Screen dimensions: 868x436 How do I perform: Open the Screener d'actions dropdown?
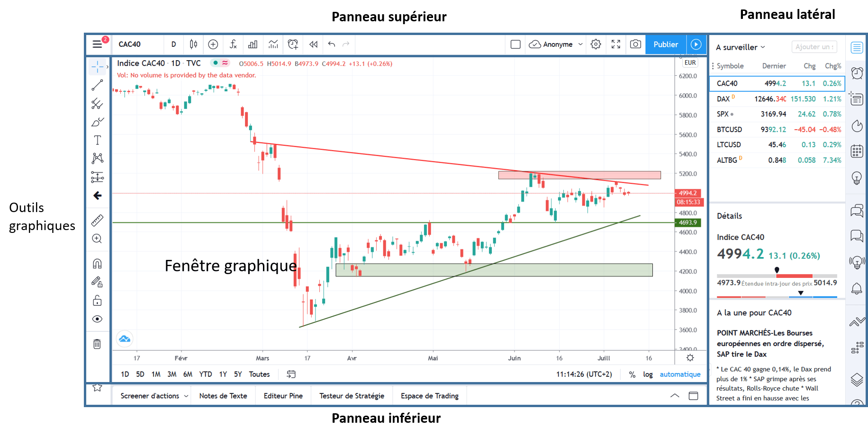click(x=151, y=395)
